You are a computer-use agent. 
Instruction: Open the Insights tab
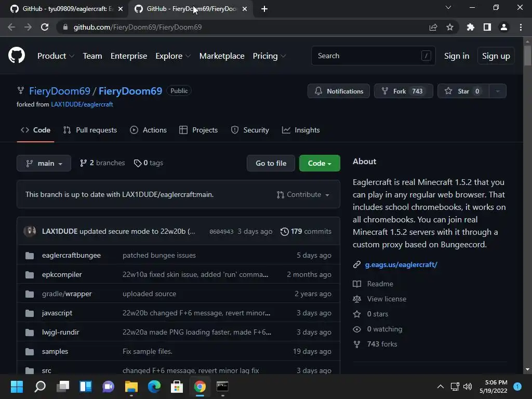pyautogui.click(x=301, y=130)
